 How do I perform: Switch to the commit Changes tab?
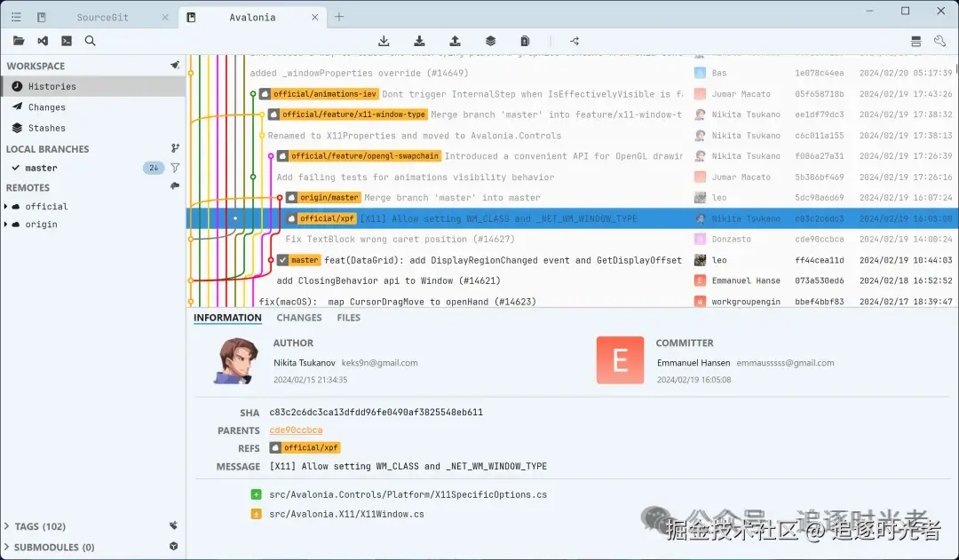pyautogui.click(x=299, y=318)
